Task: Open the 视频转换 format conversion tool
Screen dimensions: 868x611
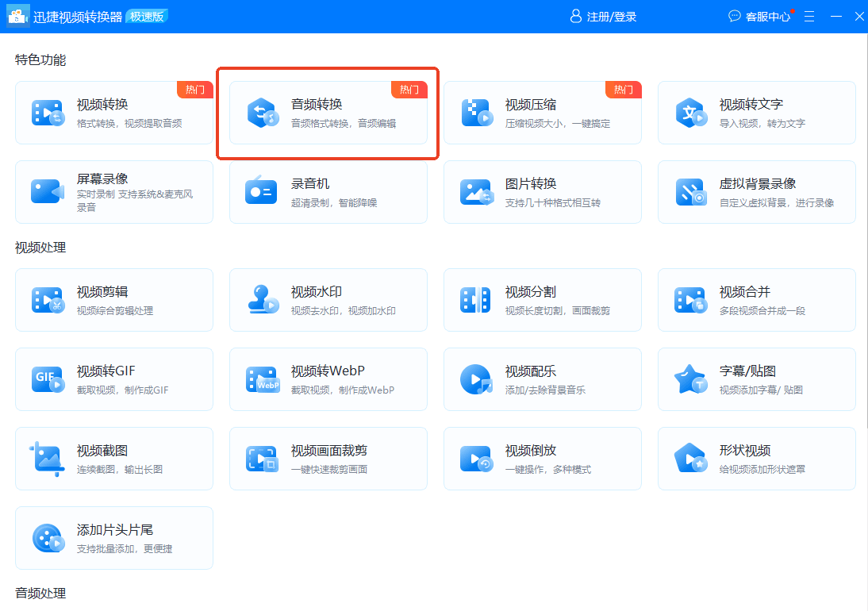Action: (x=114, y=112)
